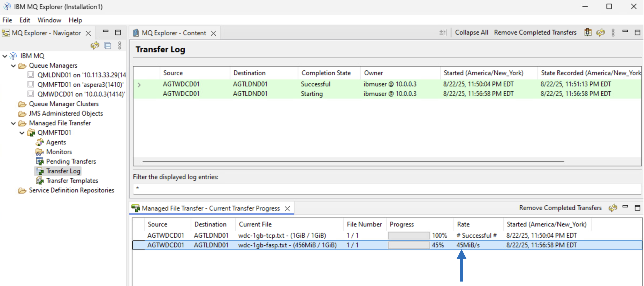Maximize the Current Transfer Progress panel
The width and height of the screenshot is (644, 286).
[x=638, y=208]
